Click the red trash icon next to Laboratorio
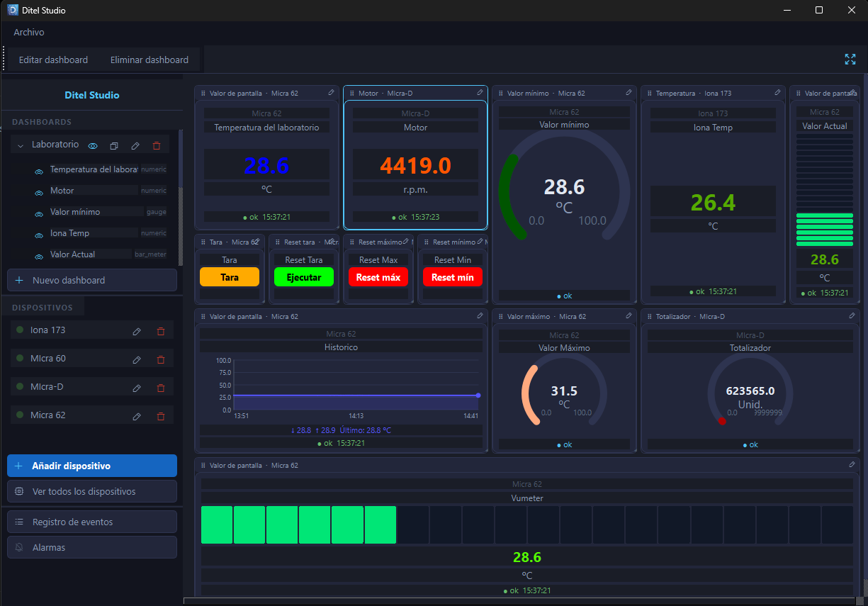The image size is (868, 606). [157, 145]
